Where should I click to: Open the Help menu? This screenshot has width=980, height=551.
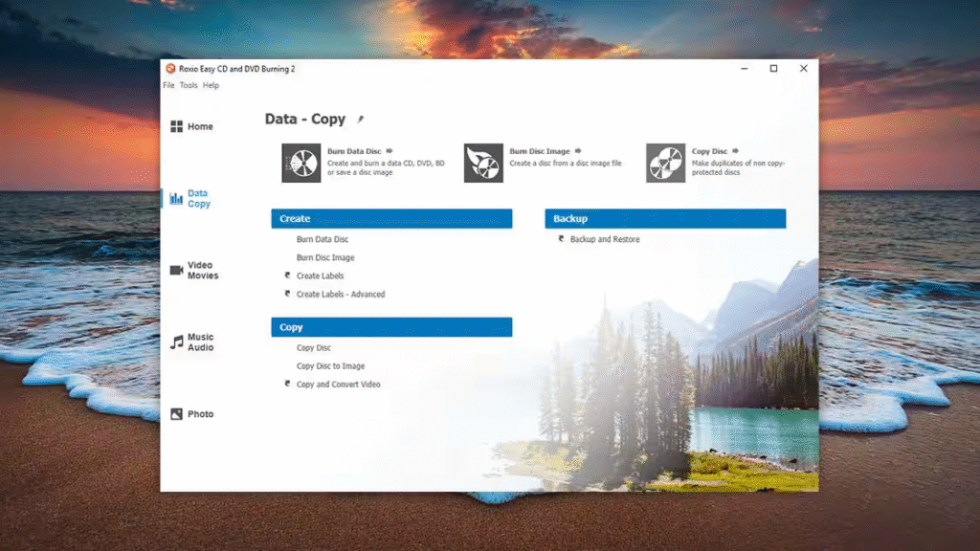click(211, 85)
